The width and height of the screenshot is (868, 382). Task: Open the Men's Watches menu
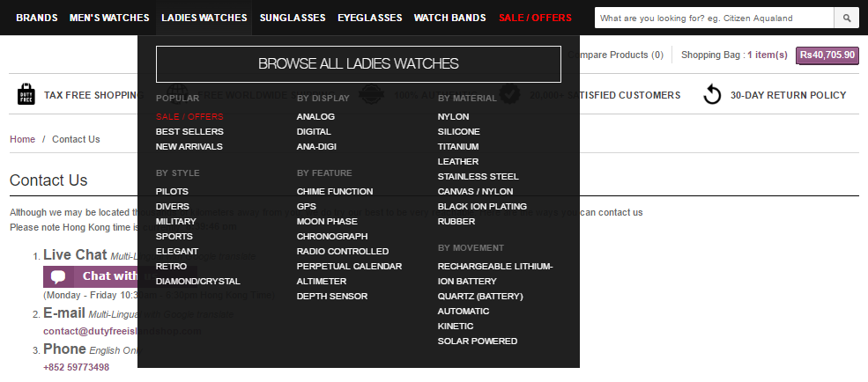pos(109,18)
